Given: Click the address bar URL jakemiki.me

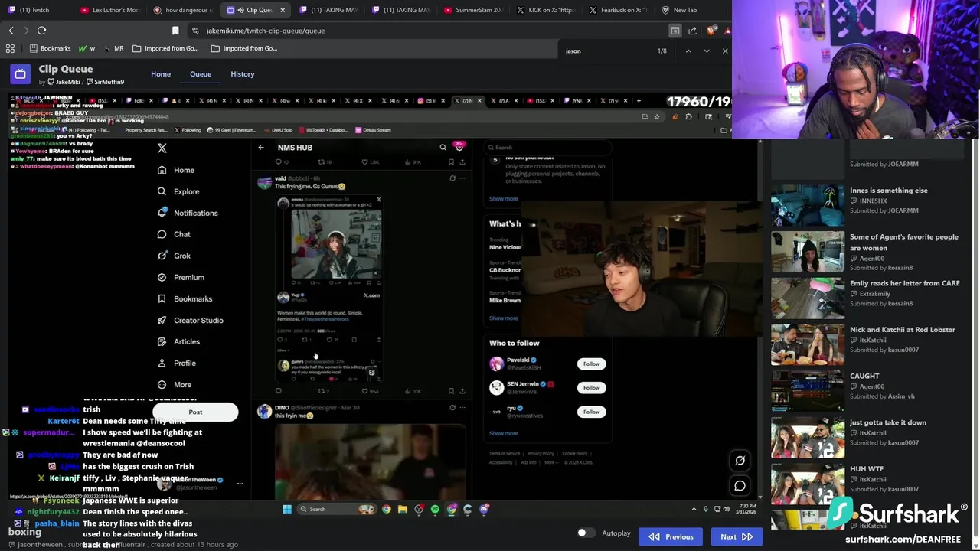Looking at the screenshot, I should point(266,31).
